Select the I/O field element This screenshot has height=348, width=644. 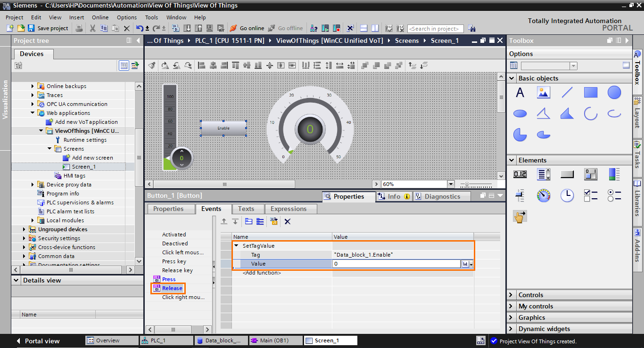pyautogui.click(x=520, y=174)
